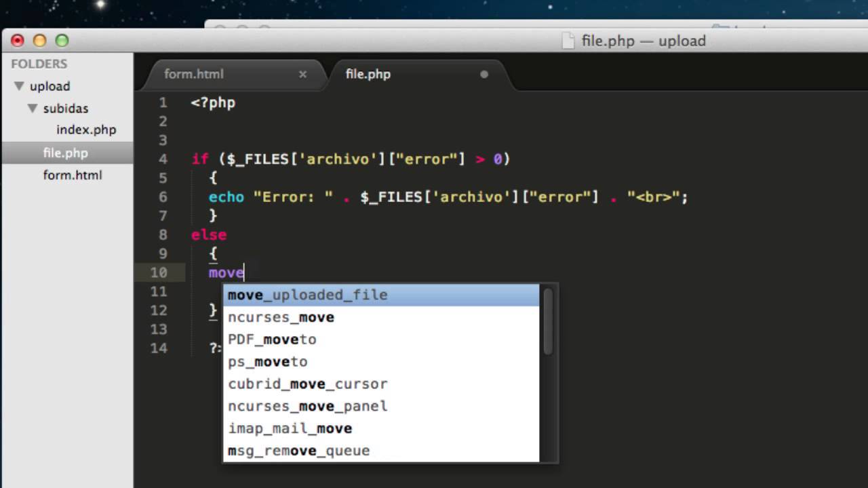The image size is (868, 488).
Task: Click the autocomplete list scrollbar thumb
Action: tap(548, 321)
